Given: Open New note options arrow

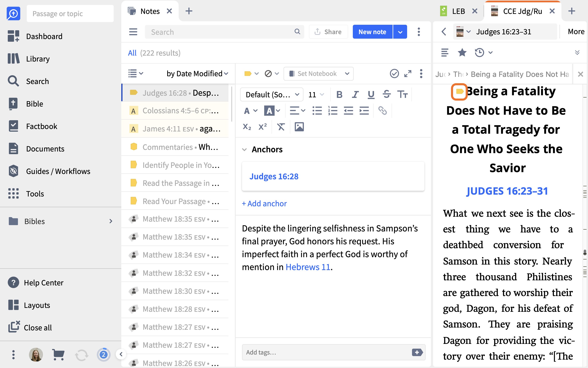Looking at the screenshot, I should click(x=400, y=32).
